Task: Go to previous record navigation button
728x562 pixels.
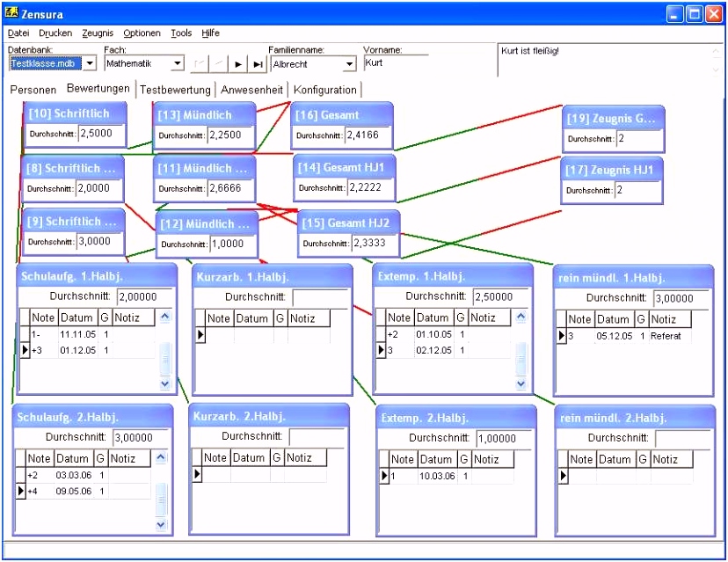Action: 218,64
